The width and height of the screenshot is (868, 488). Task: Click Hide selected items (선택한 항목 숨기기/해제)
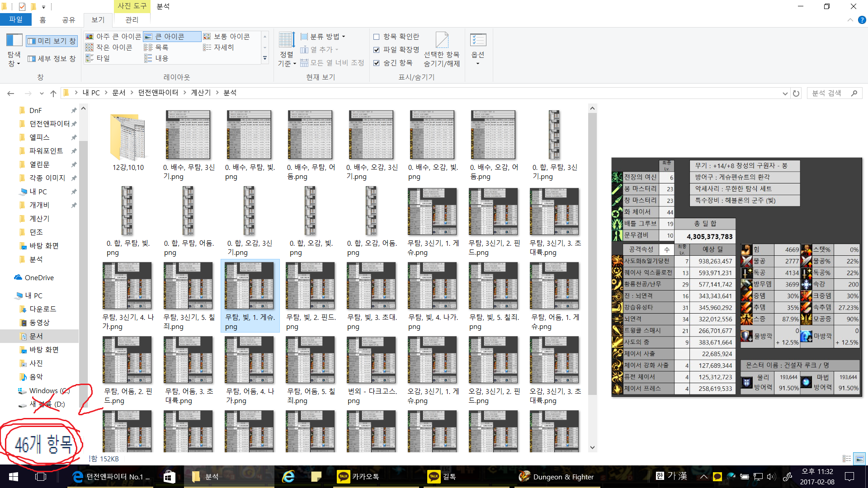click(442, 50)
